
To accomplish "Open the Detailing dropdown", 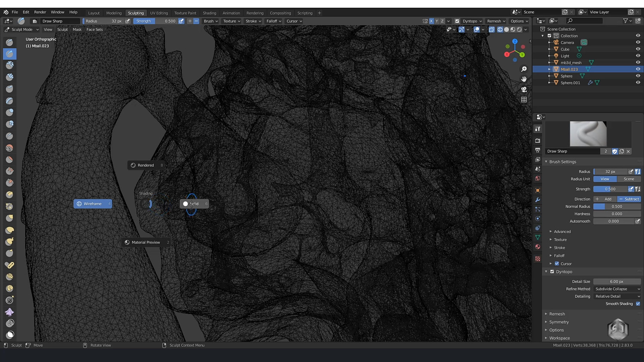I will click(x=617, y=296).
